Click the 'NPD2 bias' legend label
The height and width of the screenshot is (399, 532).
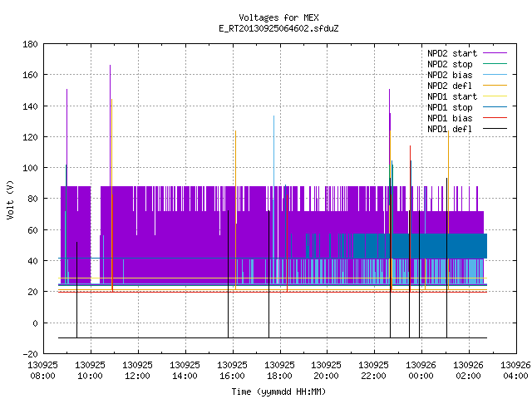tap(450, 75)
